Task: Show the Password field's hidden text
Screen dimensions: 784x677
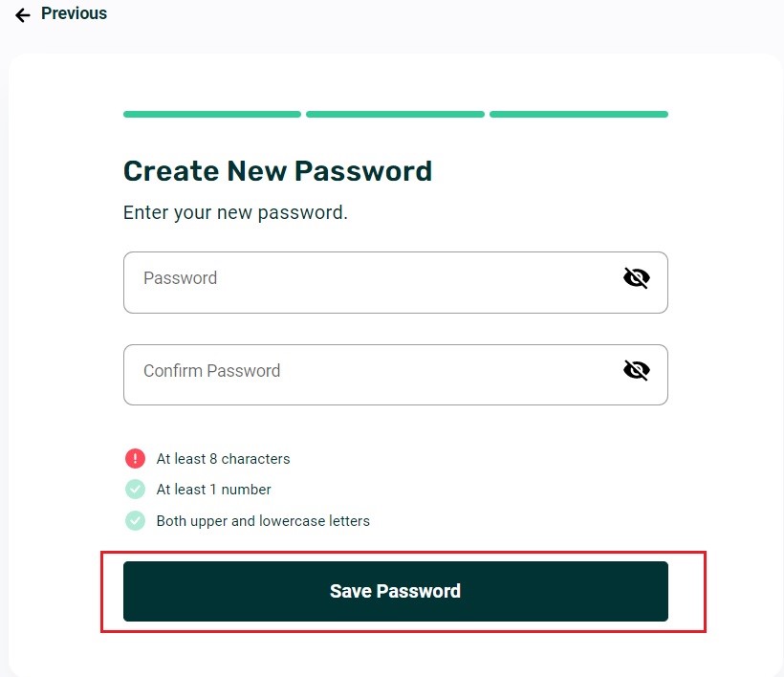Action: coord(636,278)
